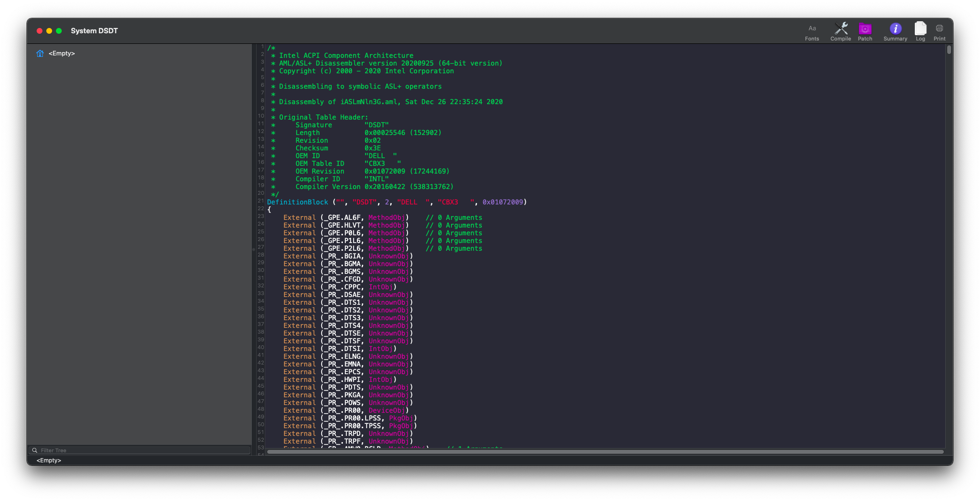980x501 pixels.
Task: Click the External _PR_.ELNG line
Action: tap(348, 356)
